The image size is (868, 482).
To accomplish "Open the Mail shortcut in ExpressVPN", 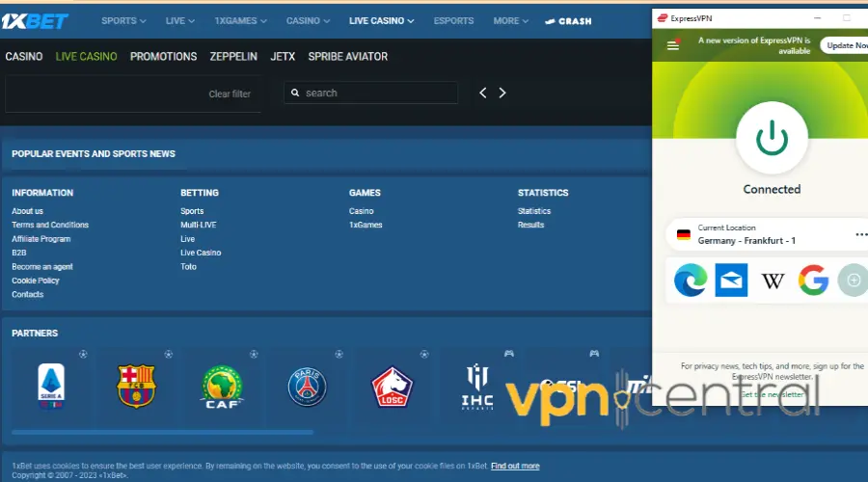I will (731, 280).
